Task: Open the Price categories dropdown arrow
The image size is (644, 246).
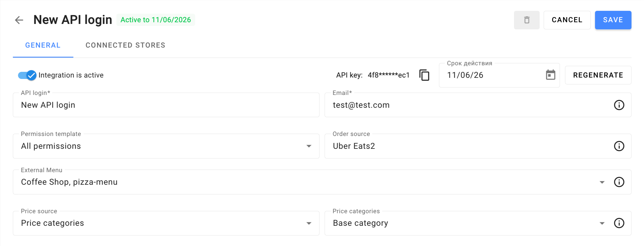Action: coord(602,223)
